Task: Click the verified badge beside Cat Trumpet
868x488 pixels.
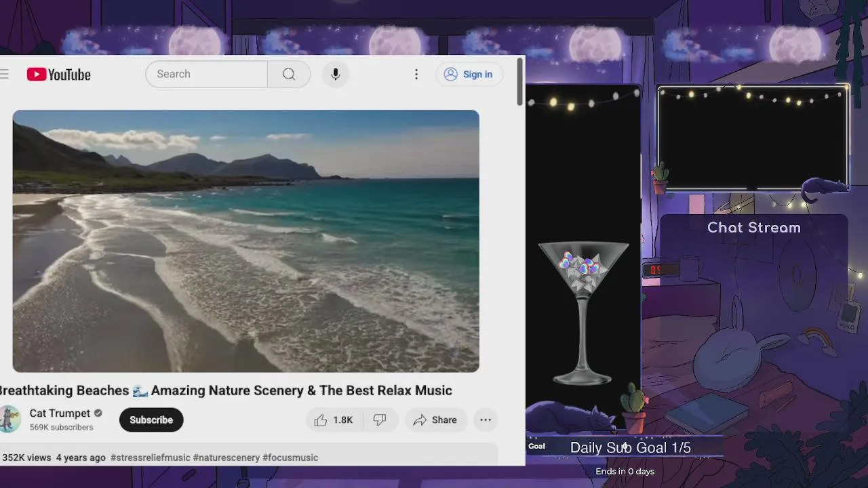Action: (98, 413)
